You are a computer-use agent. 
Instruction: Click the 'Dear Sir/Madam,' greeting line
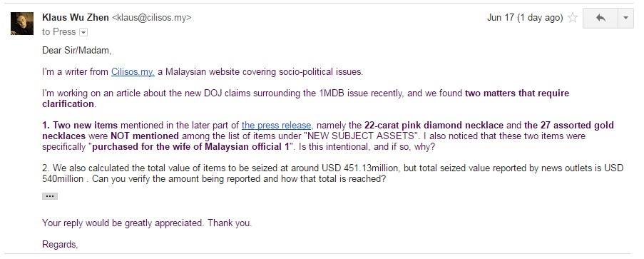click(77, 51)
